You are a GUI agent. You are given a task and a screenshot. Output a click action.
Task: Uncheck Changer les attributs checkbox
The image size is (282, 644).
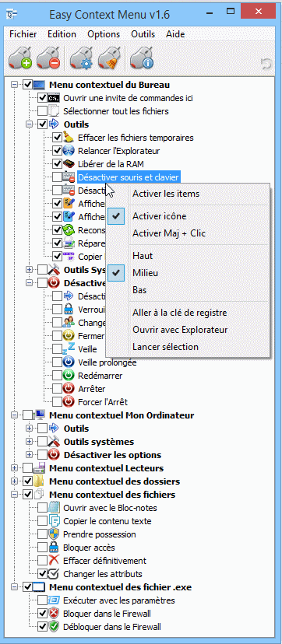pyautogui.click(x=42, y=574)
